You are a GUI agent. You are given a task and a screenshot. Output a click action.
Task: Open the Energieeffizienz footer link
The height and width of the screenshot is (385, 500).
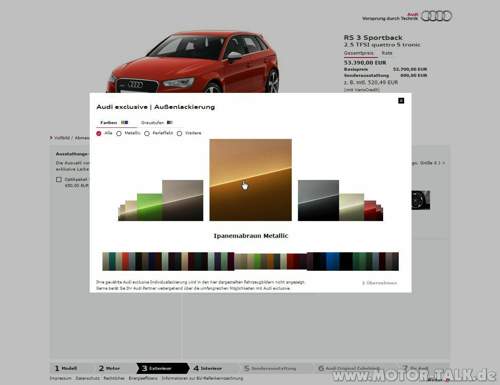pyautogui.click(x=143, y=378)
